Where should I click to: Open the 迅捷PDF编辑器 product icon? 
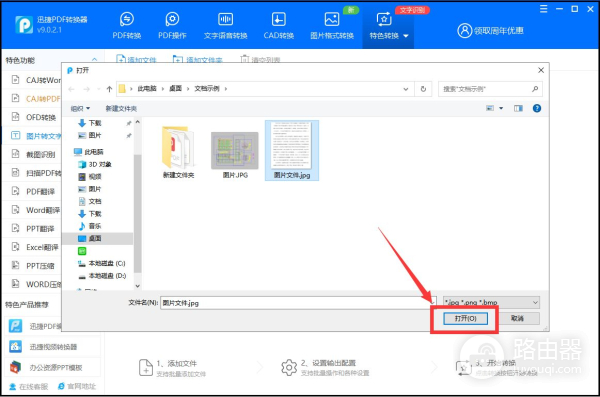15,326
